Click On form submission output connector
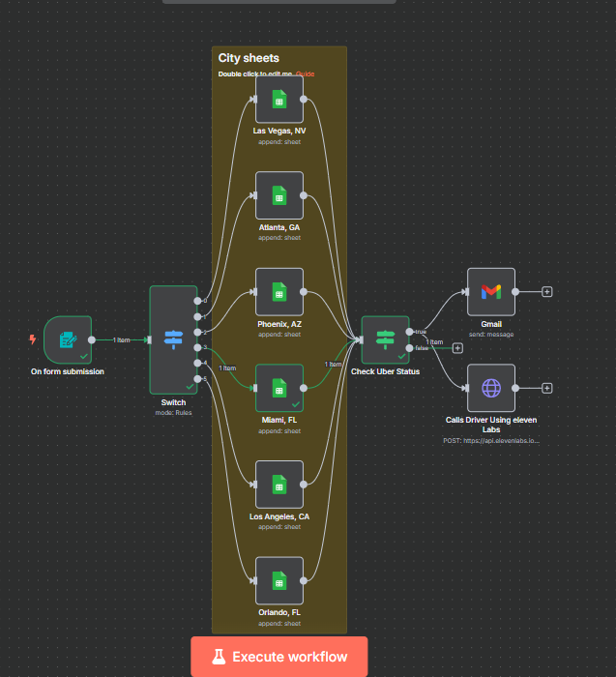 (x=92, y=339)
